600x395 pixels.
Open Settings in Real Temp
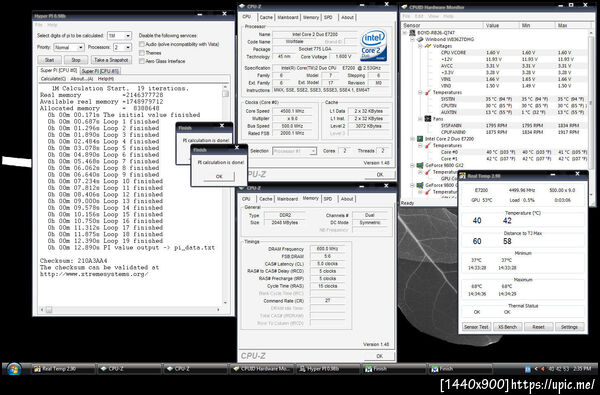pyautogui.click(x=569, y=327)
